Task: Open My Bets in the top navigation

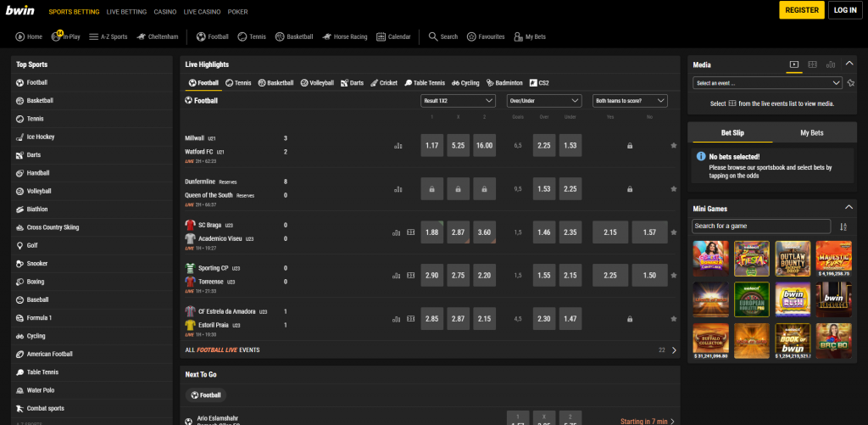Action: click(530, 36)
